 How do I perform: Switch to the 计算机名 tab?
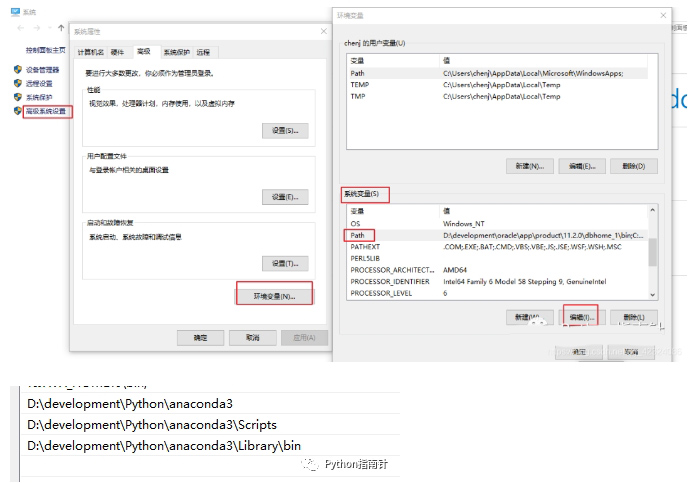(x=91, y=51)
